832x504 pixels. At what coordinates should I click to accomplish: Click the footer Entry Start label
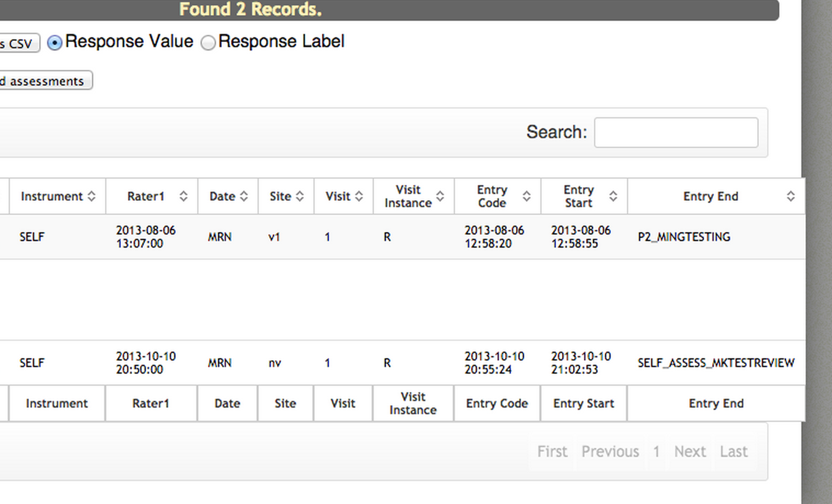click(584, 403)
